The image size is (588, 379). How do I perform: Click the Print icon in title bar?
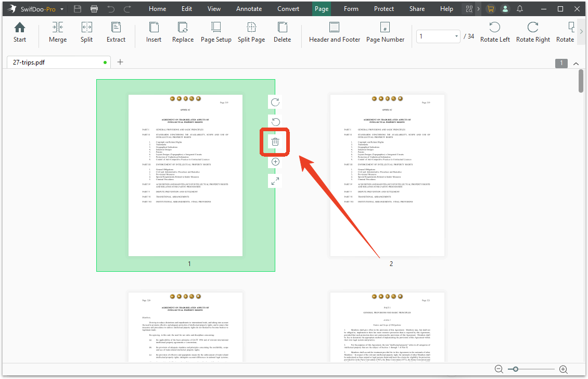click(94, 9)
